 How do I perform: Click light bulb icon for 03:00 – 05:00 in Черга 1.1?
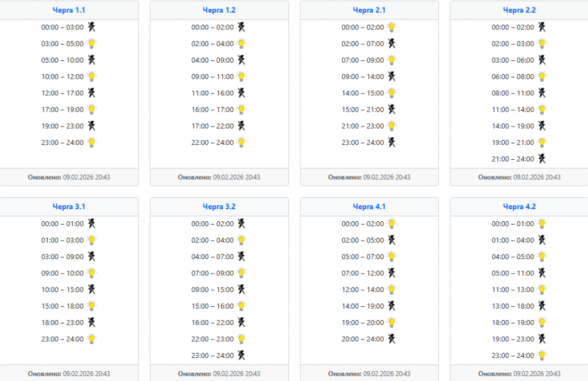[x=91, y=44]
